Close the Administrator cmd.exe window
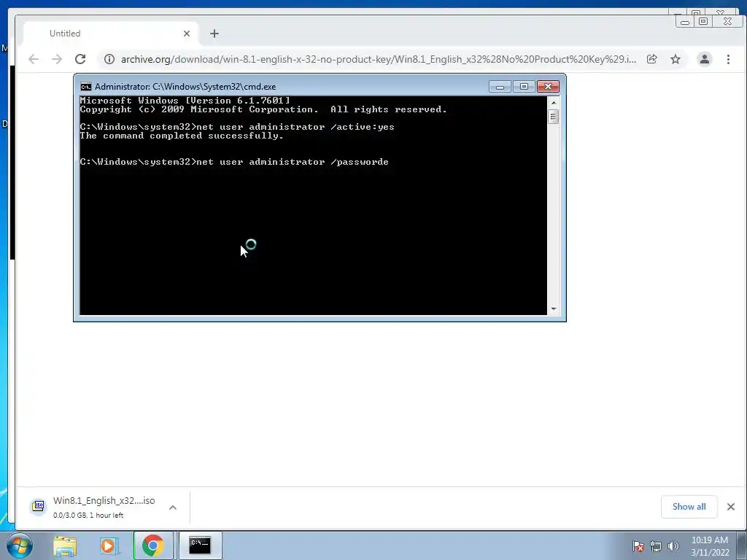 [x=549, y=87]
